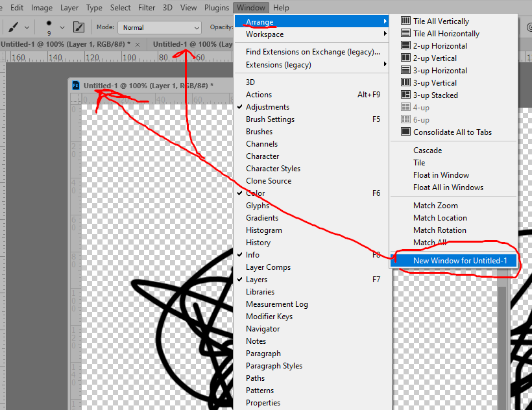Screen dimensions: 532x410
Task: Open the Clone Source panel
Action: click(311, 181)
